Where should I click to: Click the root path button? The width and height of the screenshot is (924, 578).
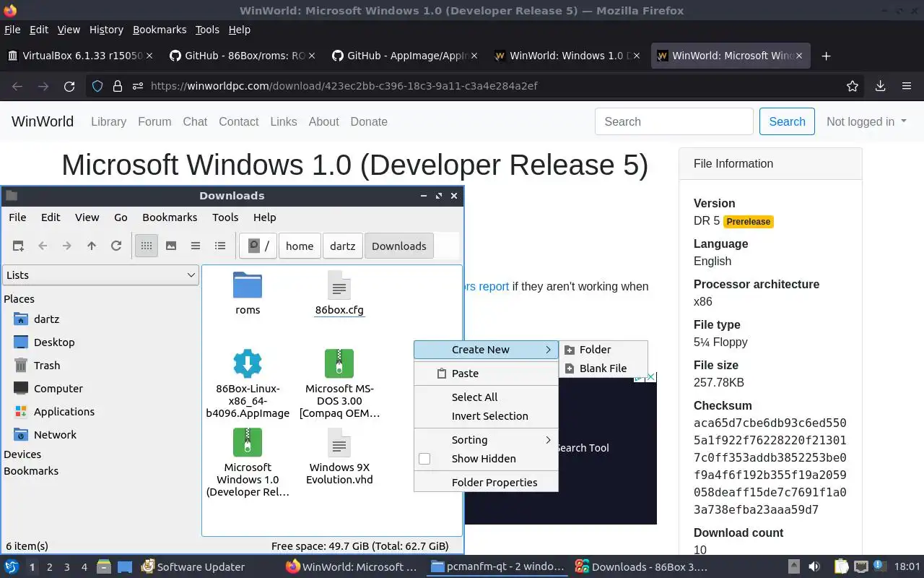pos(258,246)
